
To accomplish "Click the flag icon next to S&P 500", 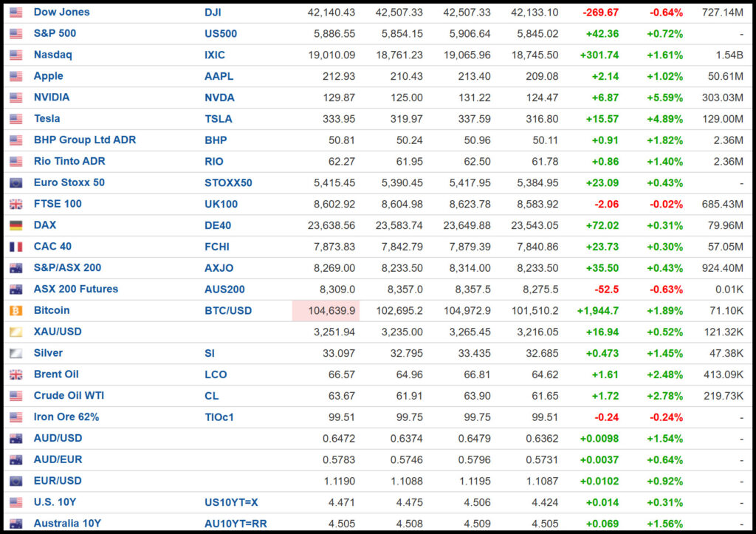I will pos(16,34).
